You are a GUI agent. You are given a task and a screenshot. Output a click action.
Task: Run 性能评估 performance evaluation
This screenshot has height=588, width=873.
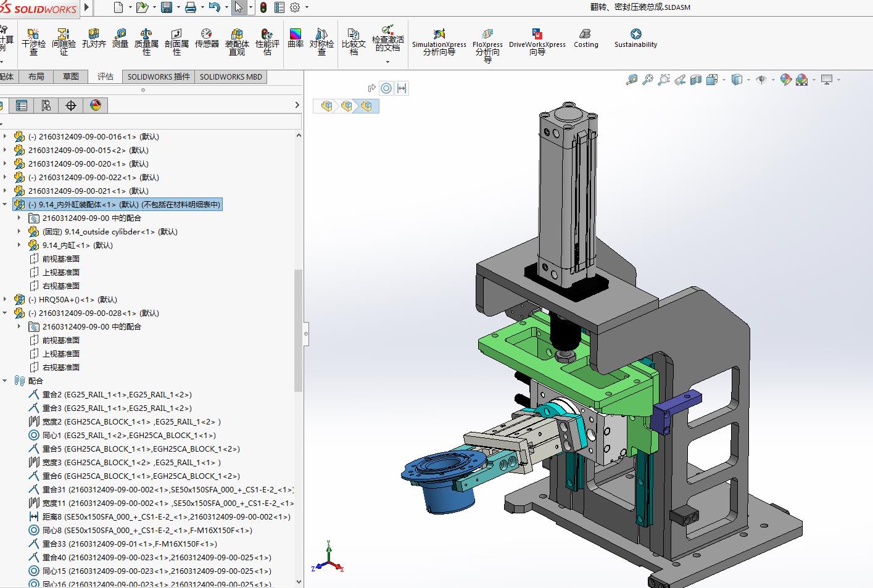pos(267,41)
